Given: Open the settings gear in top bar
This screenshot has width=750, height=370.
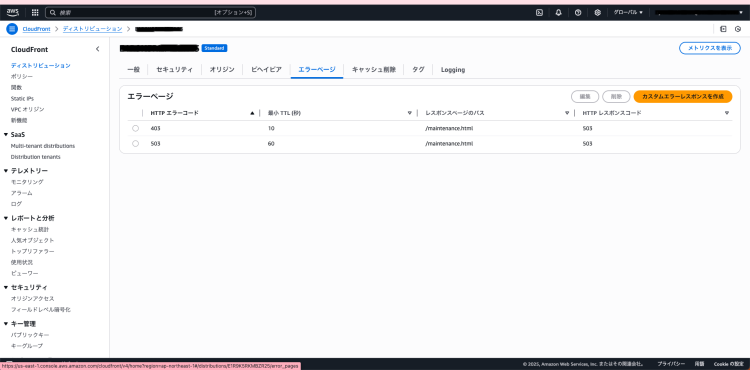Looking at the screenshot, I should [x=597, y=13].
